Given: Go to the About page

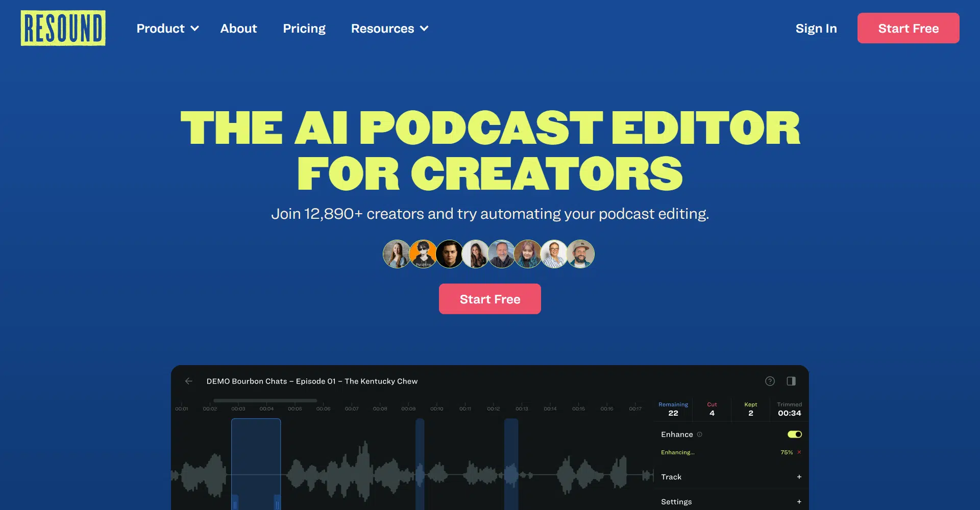Looking at the screenshot, I should (238, 29).
